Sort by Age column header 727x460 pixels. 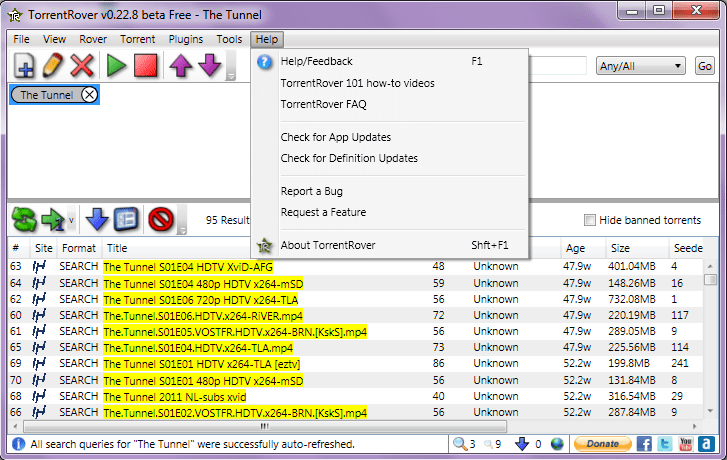583,248
